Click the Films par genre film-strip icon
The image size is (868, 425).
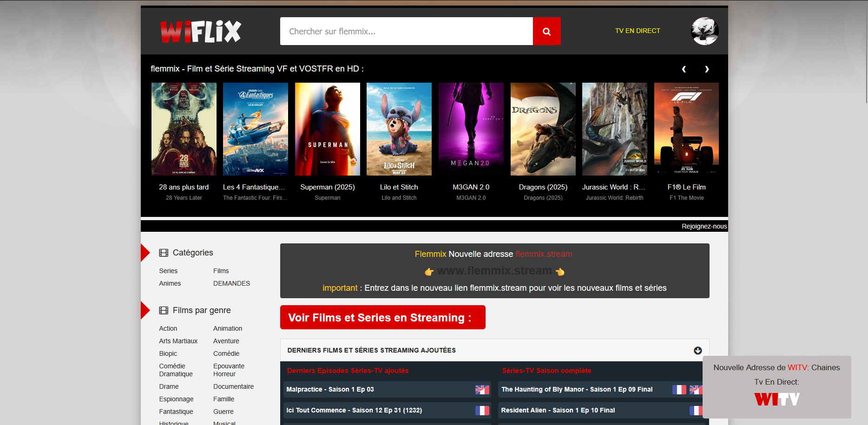164,310
